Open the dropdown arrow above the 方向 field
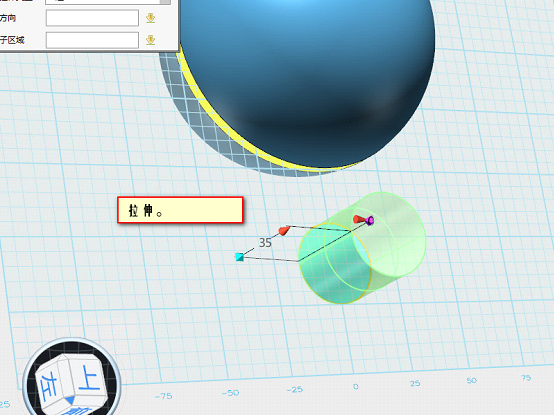554x415 pixels. tap(165, 2)
